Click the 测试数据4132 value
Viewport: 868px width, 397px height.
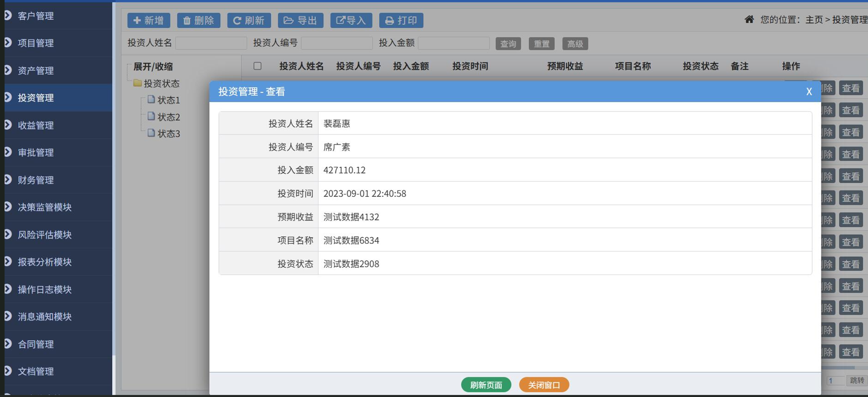(x=351, y=216)
